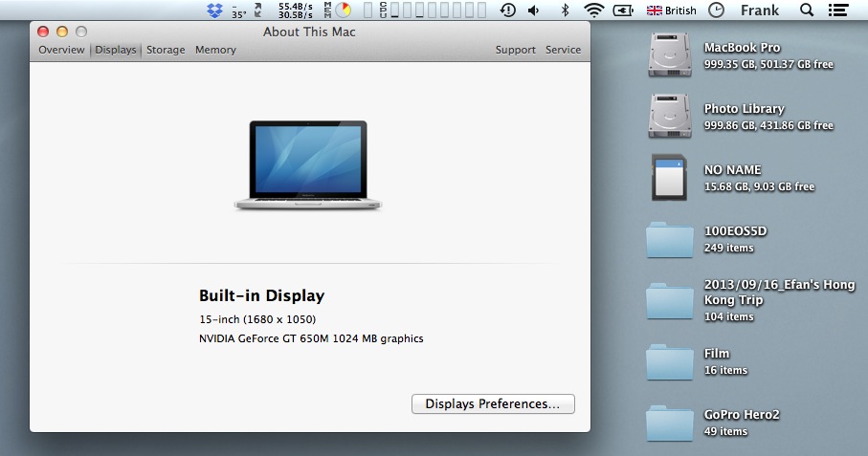The height and width of the screenshot is (456, 868).
Task: Click the "15.68 GB, 9.03 GB free" label
Action: 759,186
